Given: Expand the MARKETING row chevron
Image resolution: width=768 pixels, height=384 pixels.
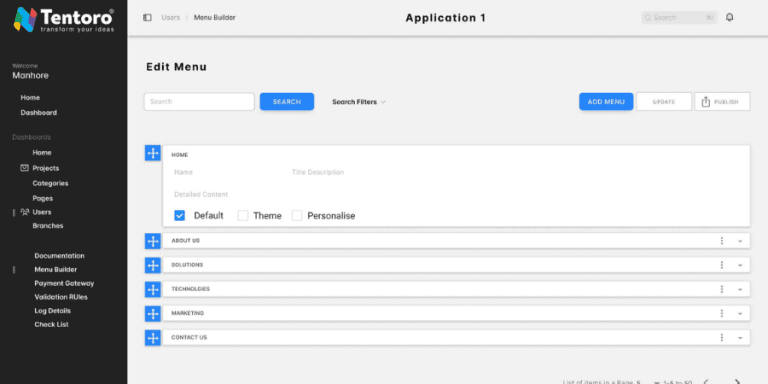Looking at the screenshot, I should tap(740, 314).
